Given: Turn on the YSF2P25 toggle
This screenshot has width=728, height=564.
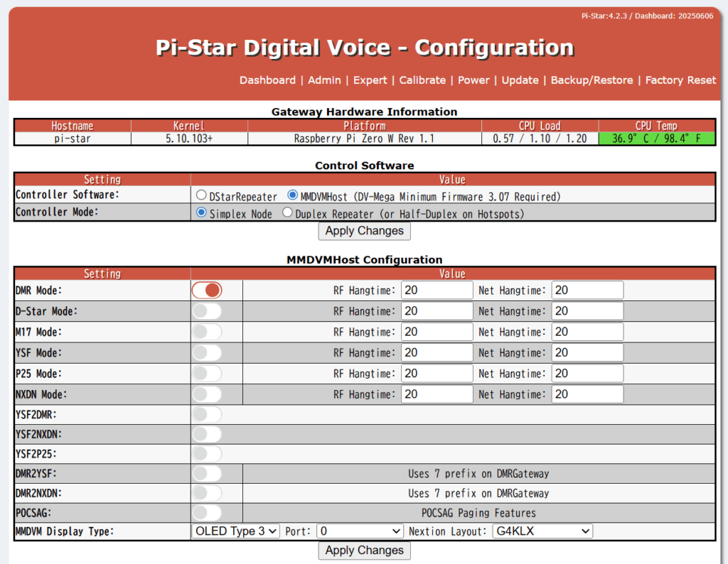Looking at the screenshot, I should point(207,454).
